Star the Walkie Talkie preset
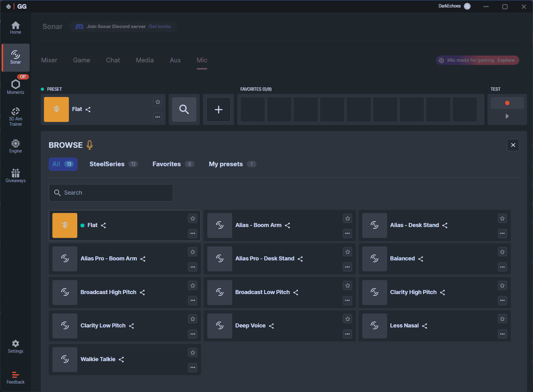 [x=193, y=353]
